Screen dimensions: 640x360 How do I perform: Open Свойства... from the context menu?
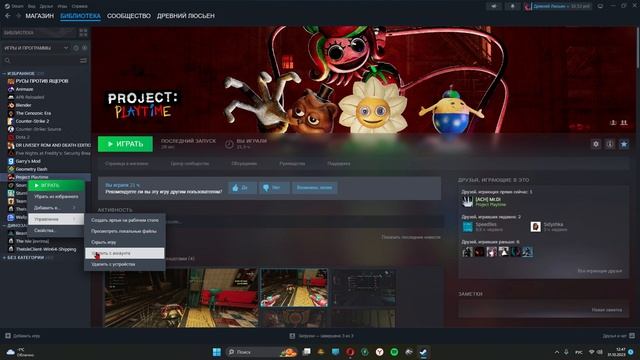pyautogui.click(x=56, y=231)
